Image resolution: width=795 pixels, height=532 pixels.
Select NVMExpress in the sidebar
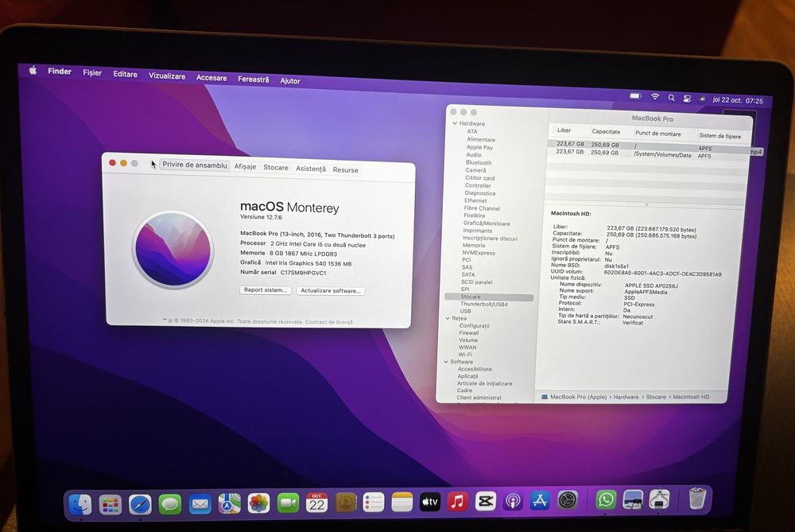479,253
